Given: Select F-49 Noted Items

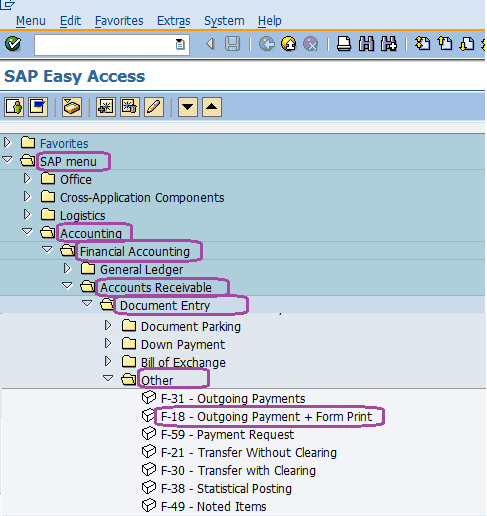Looking at the screenshot, I should point(213,507).
